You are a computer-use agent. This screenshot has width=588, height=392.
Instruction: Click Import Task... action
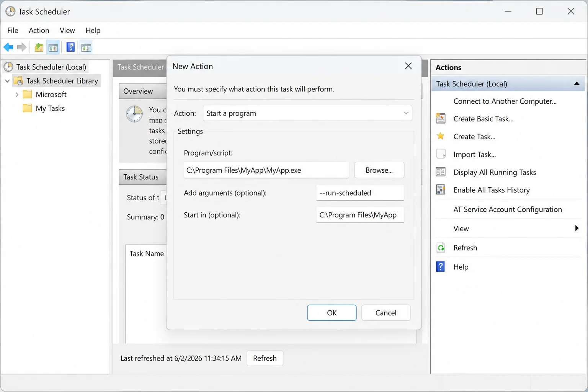[475, 154]
